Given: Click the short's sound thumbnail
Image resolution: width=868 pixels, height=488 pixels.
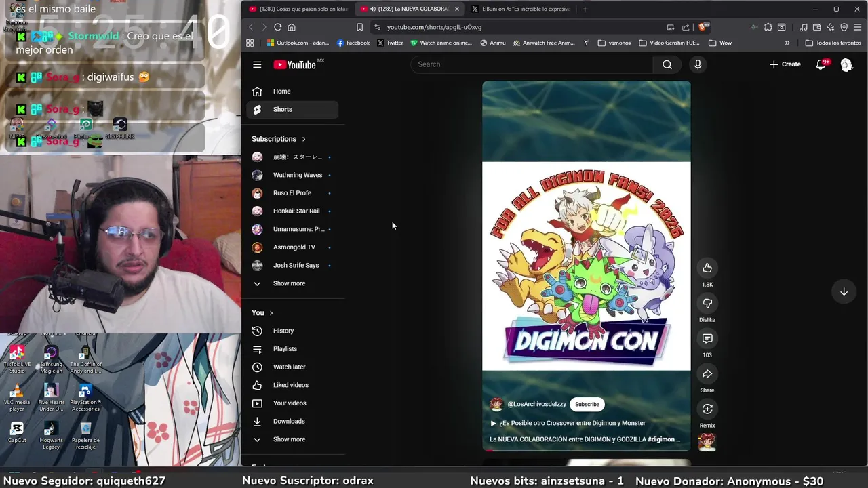Looking at the screenshot, I should coord(707,442).
